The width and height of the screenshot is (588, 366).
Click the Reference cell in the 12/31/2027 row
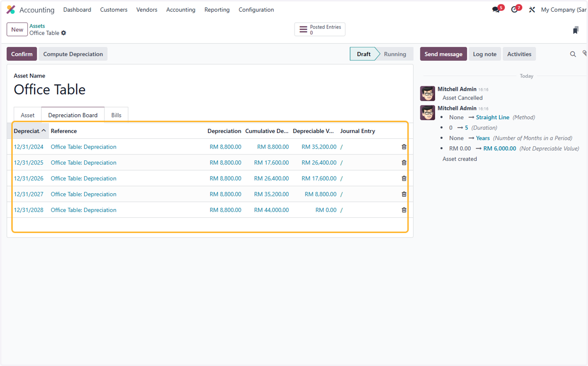(84, 194)
